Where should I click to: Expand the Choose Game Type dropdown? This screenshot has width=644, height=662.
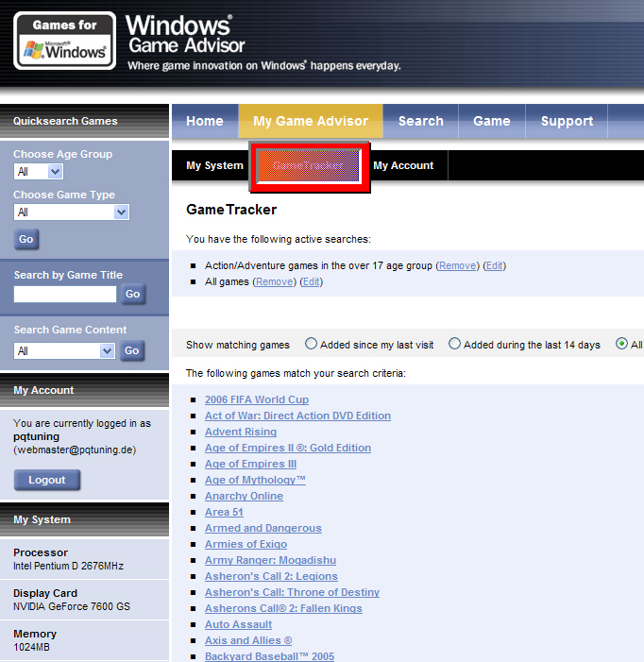tap(72, 212)
